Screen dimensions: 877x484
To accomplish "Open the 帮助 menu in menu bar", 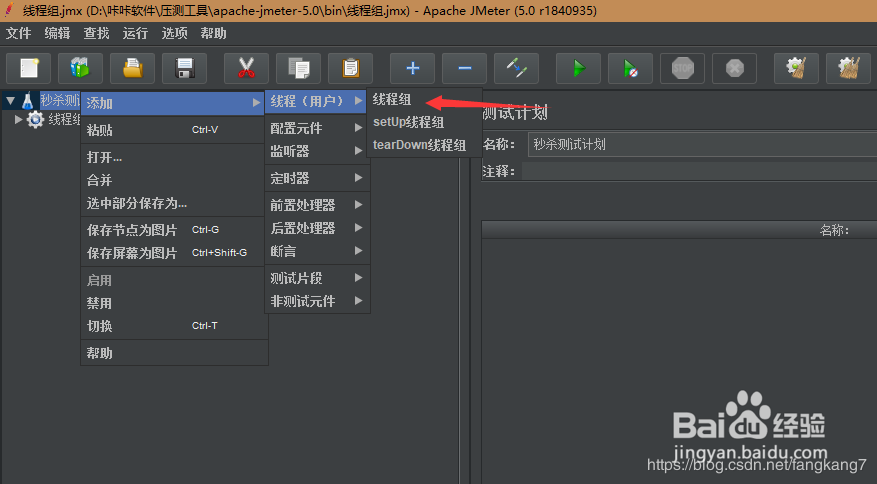I will coord(214,34).
